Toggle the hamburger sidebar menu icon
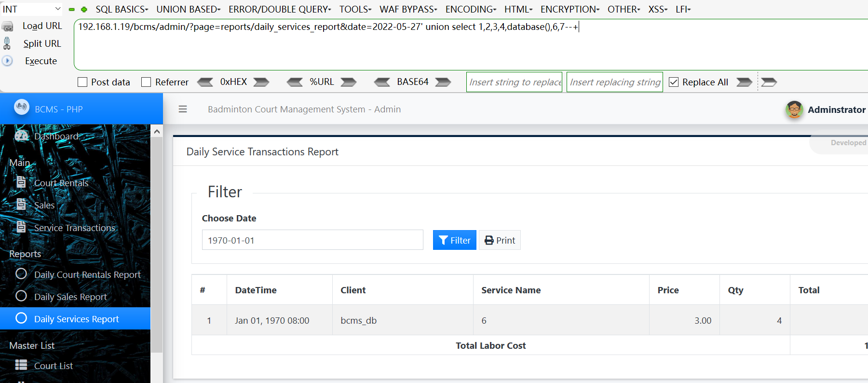This screenshot has width=868, height=383. pyautogui.click(x=183, y=109)
